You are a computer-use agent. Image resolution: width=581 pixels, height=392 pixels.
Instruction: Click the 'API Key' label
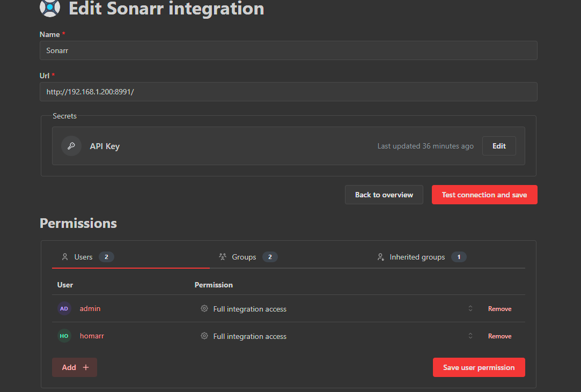tap(105, 146)
